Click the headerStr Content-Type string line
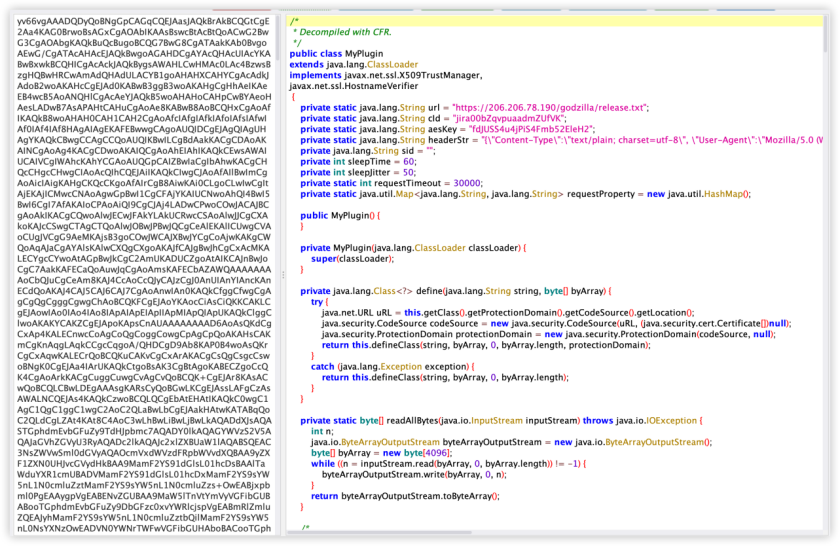The width and height of the screenshot is (840, 546). click(561, 140)
